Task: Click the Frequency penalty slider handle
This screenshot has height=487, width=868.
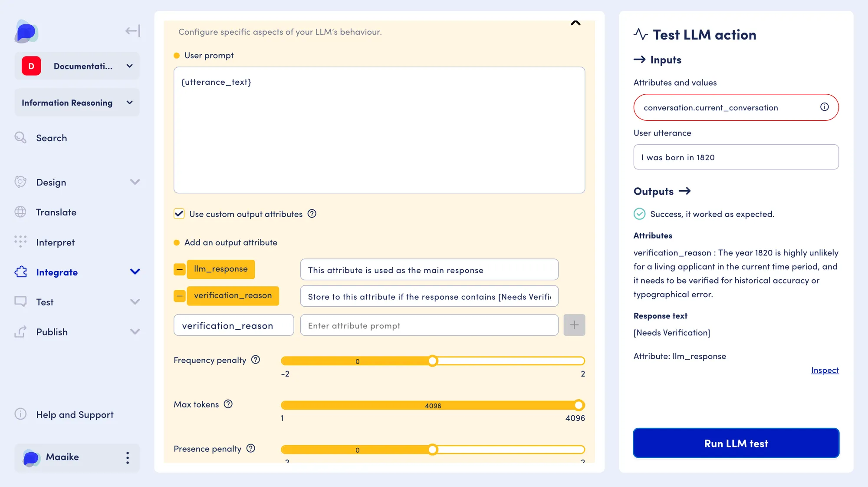Action: (433, 361)
